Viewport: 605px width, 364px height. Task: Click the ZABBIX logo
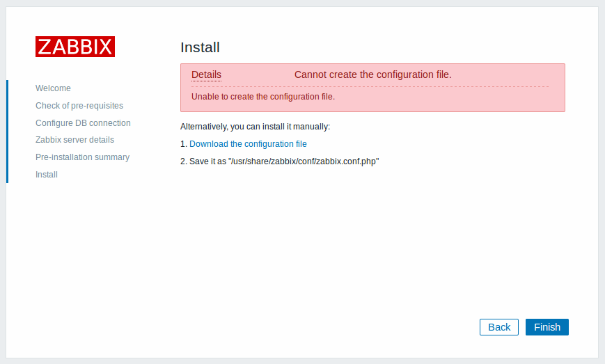[x=75, y=47]
